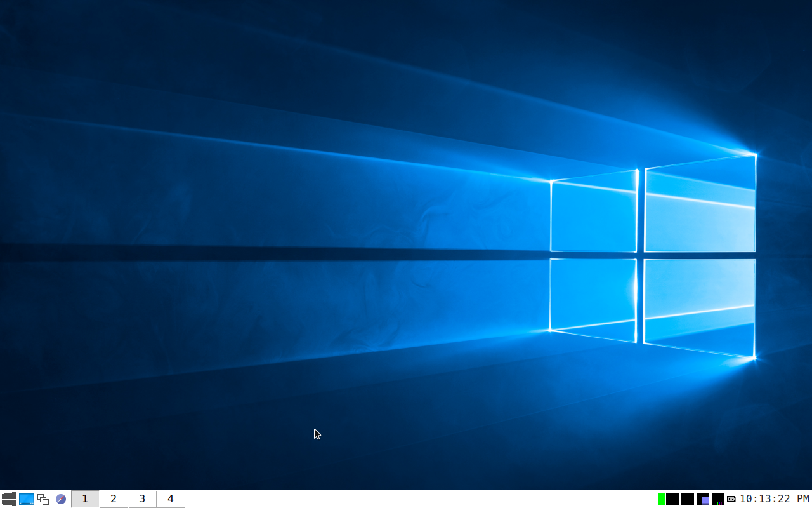
Task: Switch to workspace 3
Action: [142, 499]
